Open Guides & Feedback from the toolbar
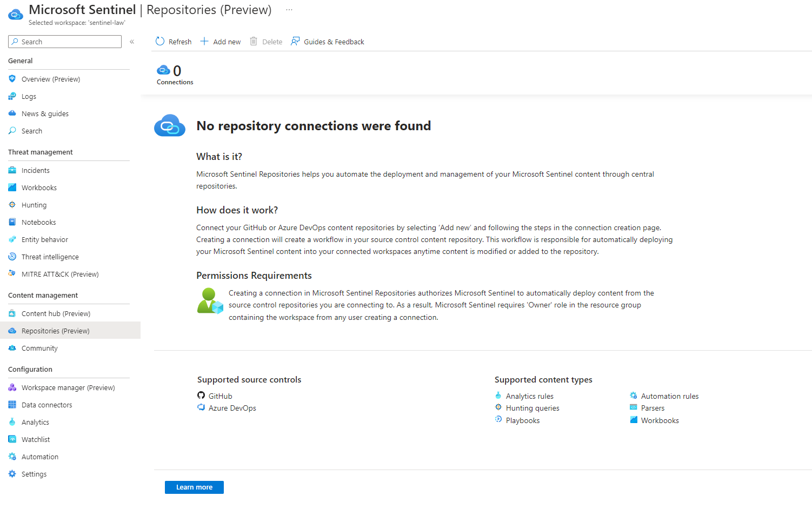812x516 pixels. point(328,42)
